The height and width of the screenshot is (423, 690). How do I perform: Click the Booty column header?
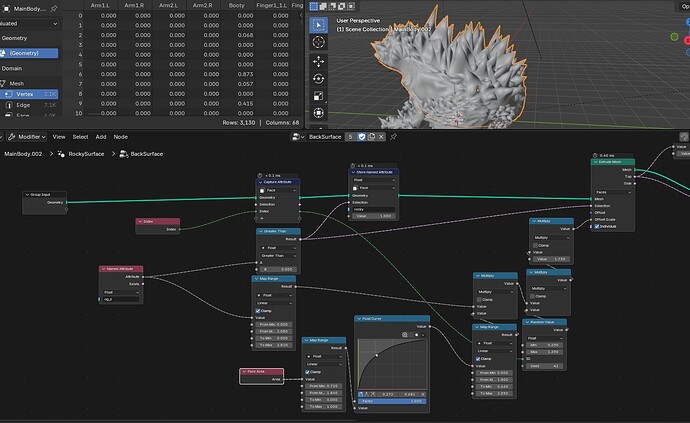click(x=237, y=6)
